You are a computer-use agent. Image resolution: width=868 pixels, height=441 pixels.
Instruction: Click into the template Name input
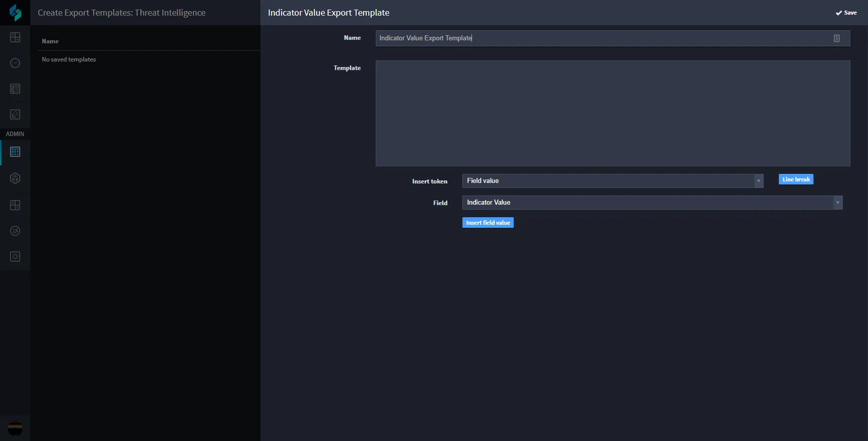tap(613, 38)
